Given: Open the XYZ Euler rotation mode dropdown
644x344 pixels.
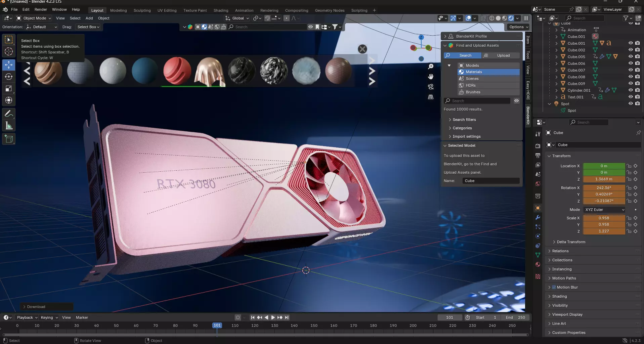Looking at the screenshot, I should [604, 210].
